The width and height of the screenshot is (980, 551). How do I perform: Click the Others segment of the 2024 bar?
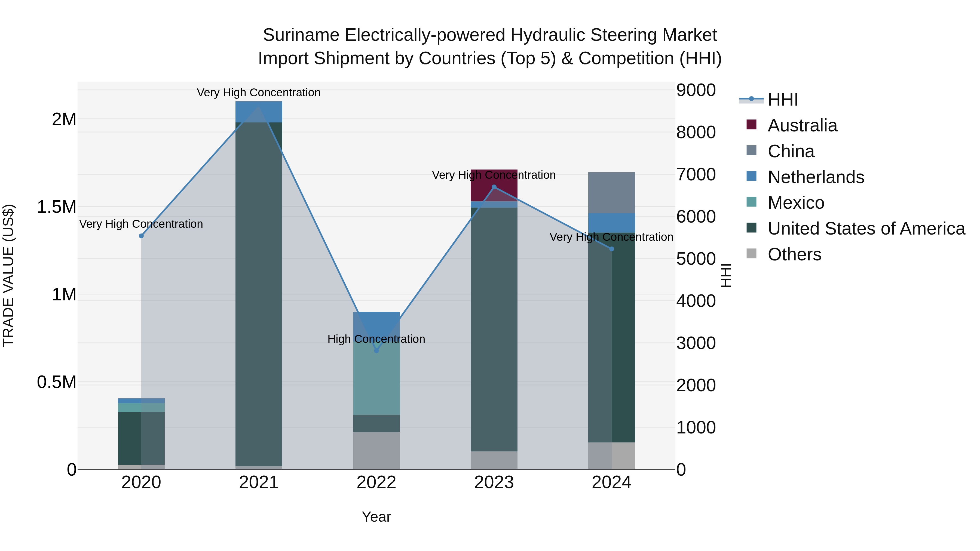tap(611, 455)
